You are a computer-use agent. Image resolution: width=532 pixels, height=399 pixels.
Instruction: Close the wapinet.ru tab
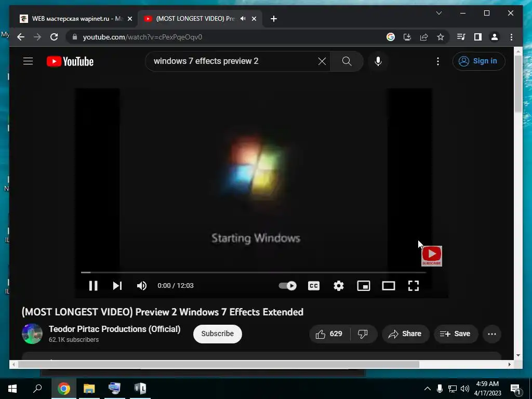coord(129,19)
